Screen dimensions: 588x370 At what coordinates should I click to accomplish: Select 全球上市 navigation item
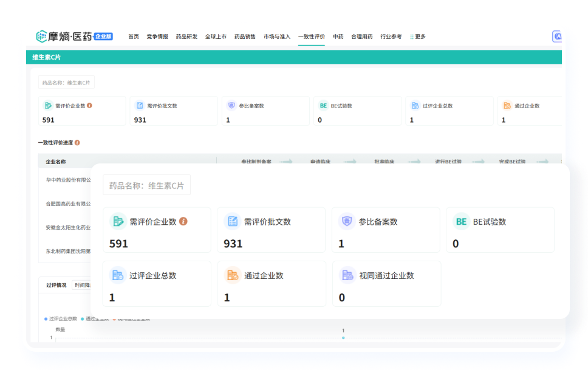tap(216, 36)
